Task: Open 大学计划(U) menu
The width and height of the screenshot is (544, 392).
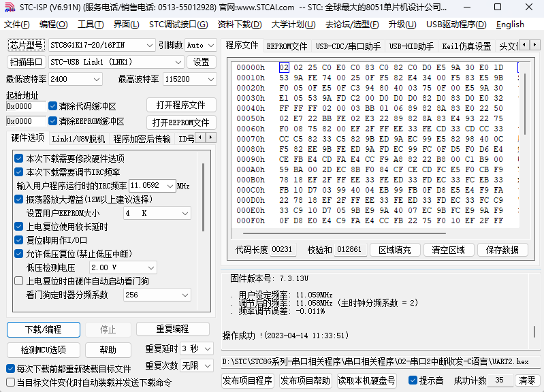Action: tap(293, 24)
